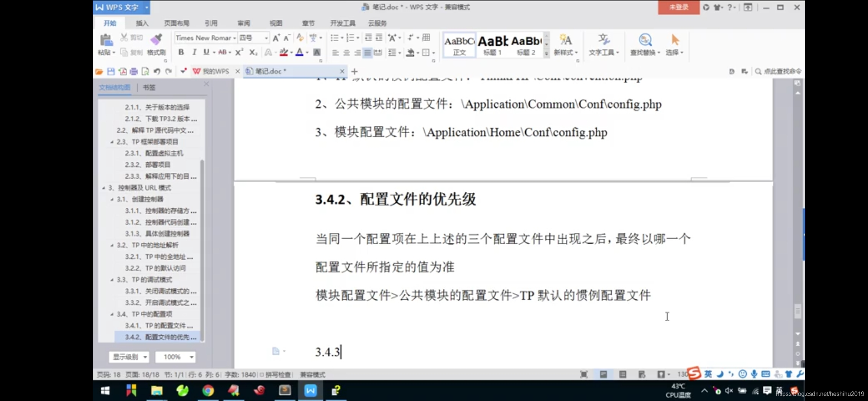This screenshot has height=401, width=868.
Task: Click the Cut scissors icon
Action: (x=124, y=37)
